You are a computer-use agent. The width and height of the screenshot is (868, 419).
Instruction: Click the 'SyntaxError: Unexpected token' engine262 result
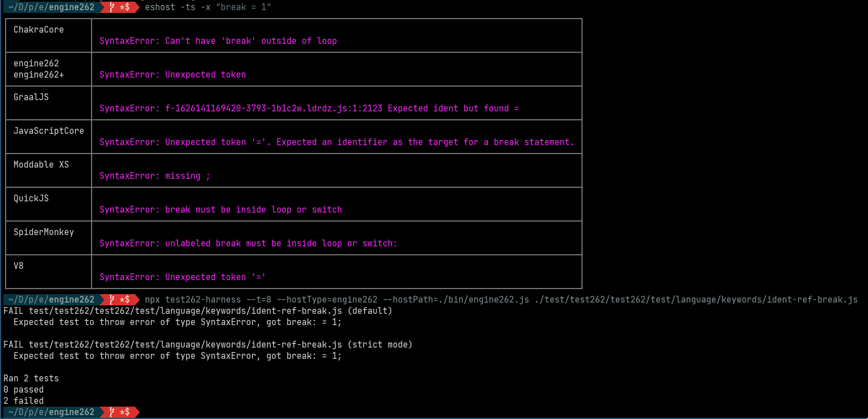click(172, 75)
